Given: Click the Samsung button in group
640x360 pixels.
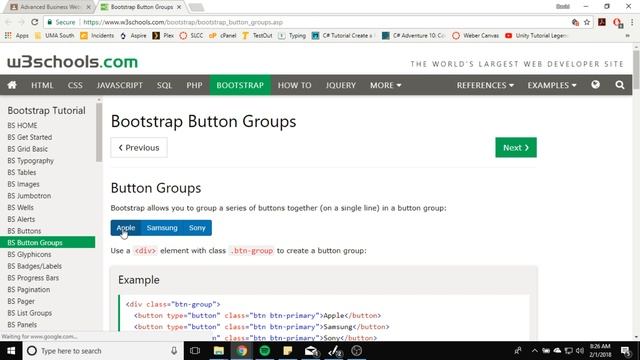Looking at the screenshot, I should coord(162,228).
